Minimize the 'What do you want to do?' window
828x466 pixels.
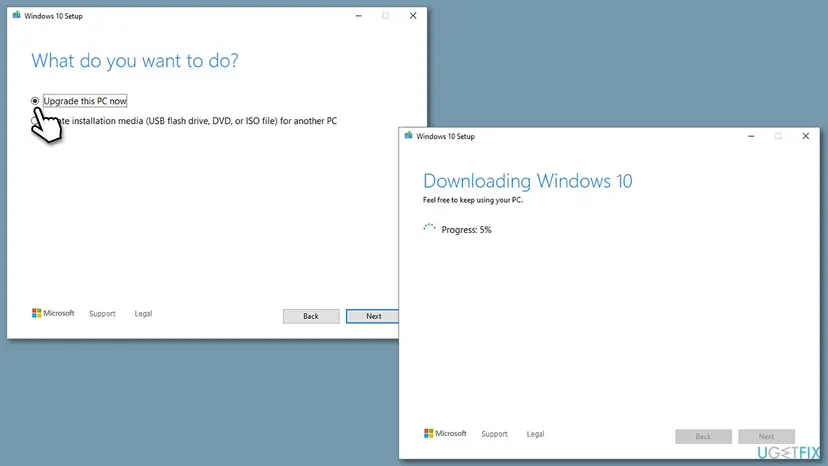359,16
